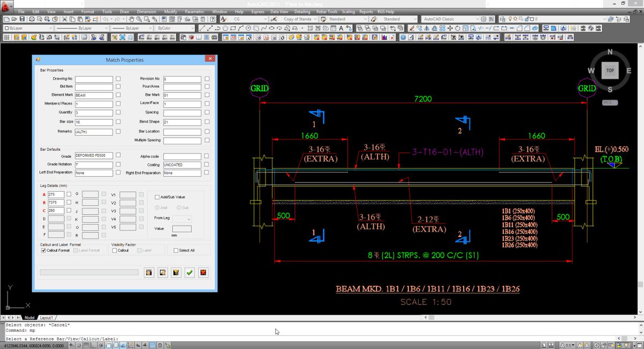Click the Match Properties filter icon
The width and height of the screenshot is (644, 349).
click(175, 272)
